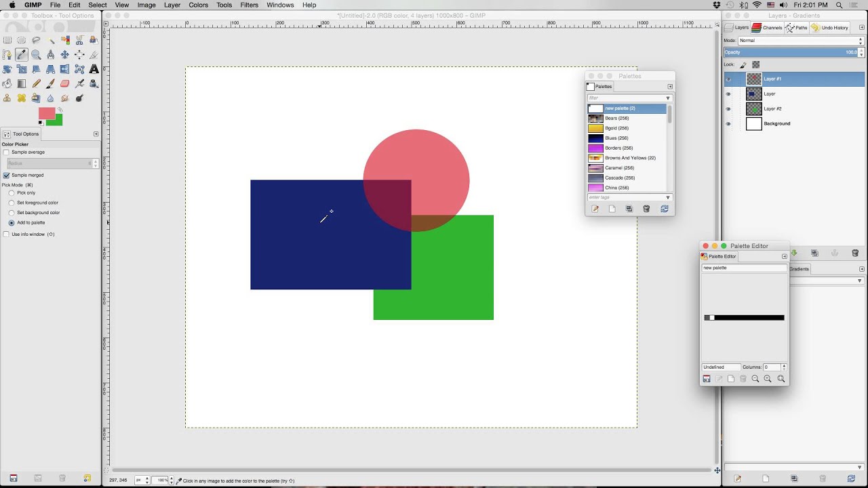Select the Paths tool in toolbox
Image resolution: width=868 pixels, height=488 pixels.
(x=7, y=54)
